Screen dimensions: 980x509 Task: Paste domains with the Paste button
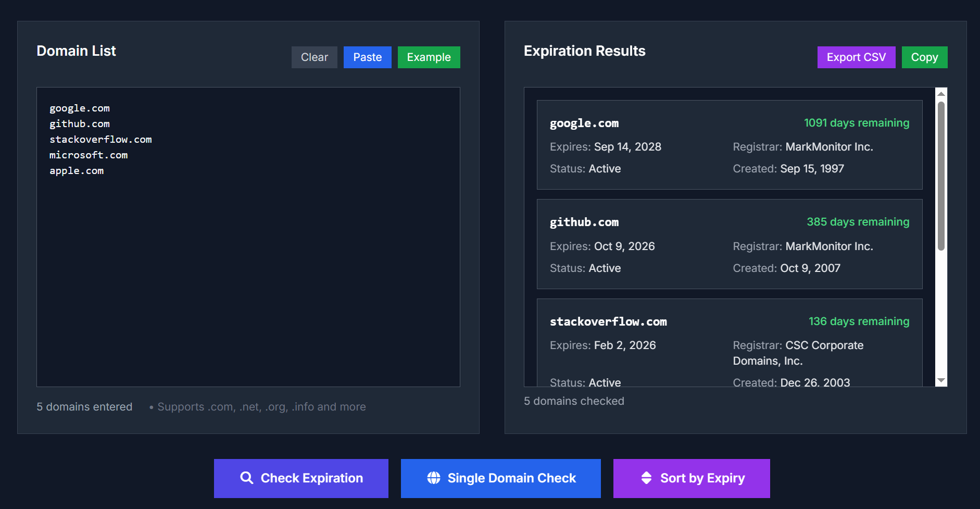368,57
